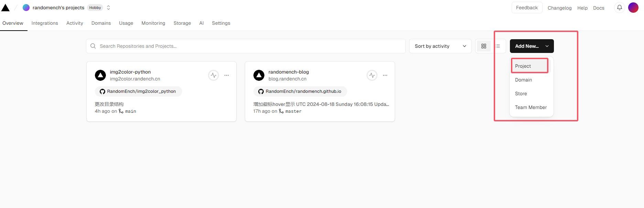
Task: View activity graph for randomench-blog
Action: [x=372, y=75]
